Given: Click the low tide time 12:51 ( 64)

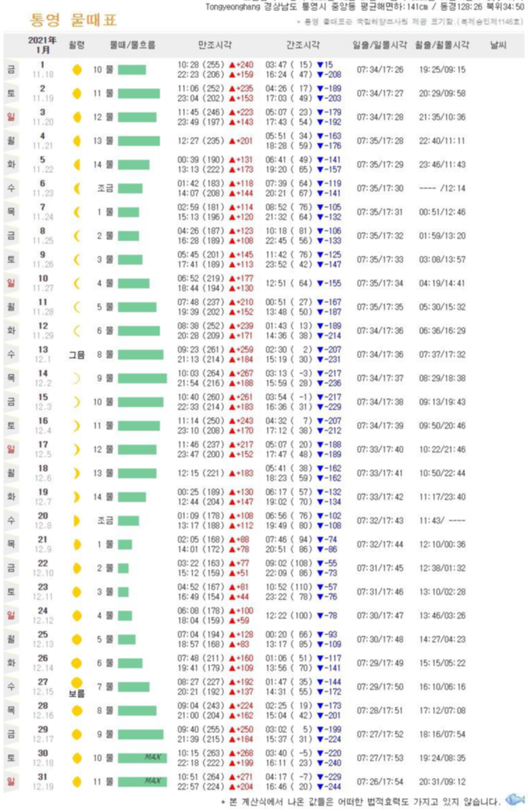Looking at the screenshot, I should point(289,283).
